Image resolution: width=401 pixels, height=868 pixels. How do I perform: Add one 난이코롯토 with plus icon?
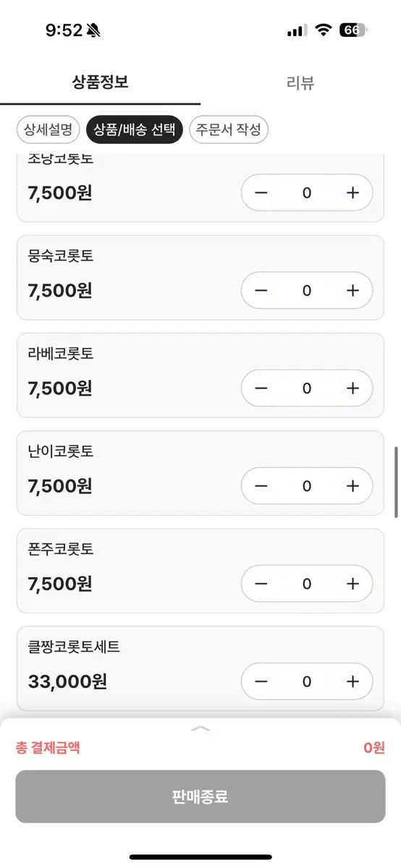353,486
